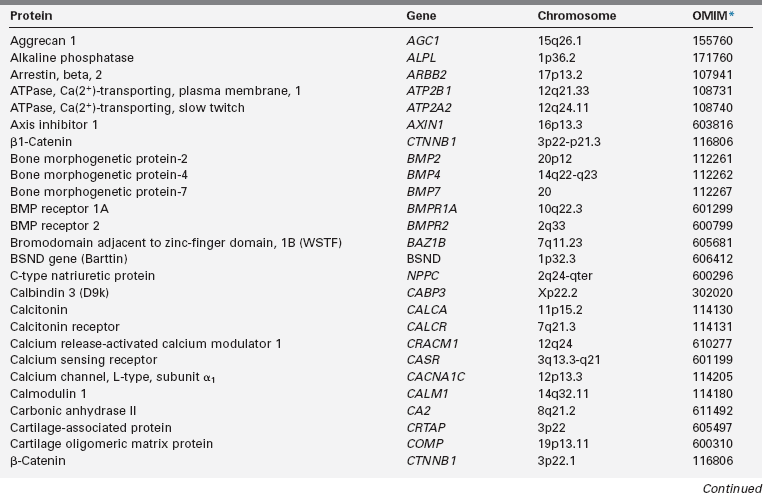Click the ARBB2 gene entry
The width and height of the screenshot is (763, 493).
tap(424, 74)
